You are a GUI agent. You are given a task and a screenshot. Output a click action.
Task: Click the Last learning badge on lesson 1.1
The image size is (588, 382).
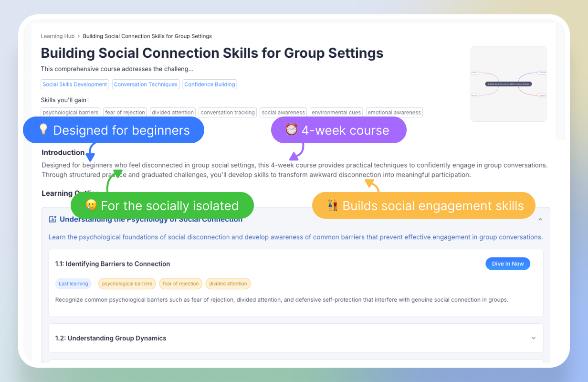[x=73, y=283]
